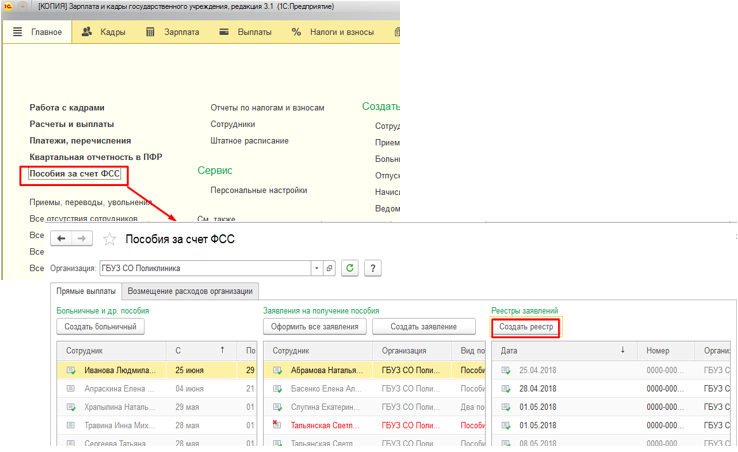Click the Кадры people icon
Viewport: 738px width, 452px height.
point(87,32)
